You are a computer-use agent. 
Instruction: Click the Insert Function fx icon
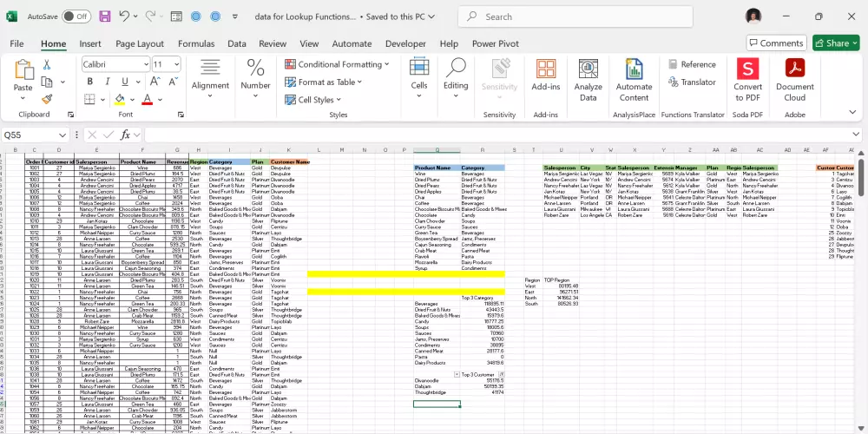[125, 135]
